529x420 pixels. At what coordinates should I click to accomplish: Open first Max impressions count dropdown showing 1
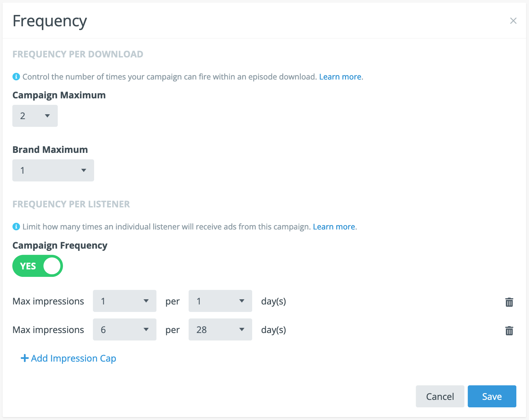(x=125, y=301)
